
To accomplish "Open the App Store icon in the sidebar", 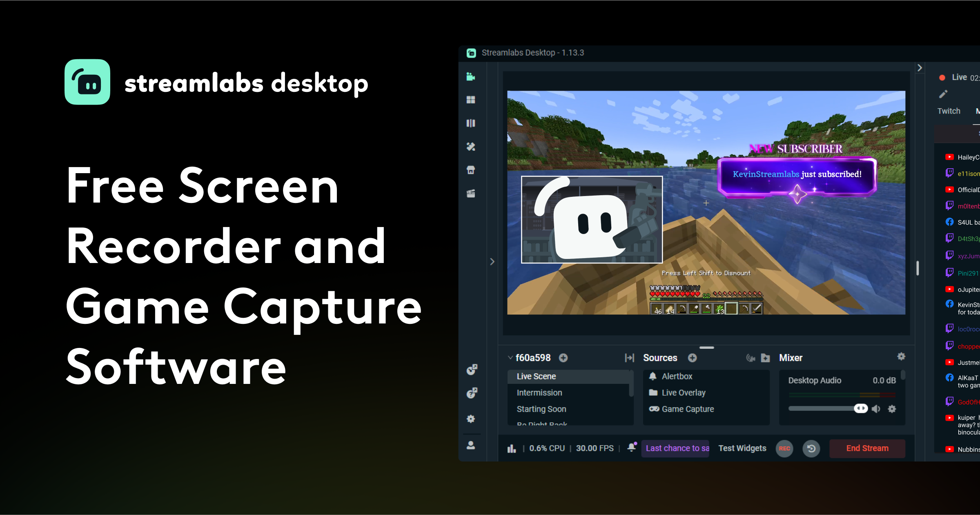I will point(471,170).
